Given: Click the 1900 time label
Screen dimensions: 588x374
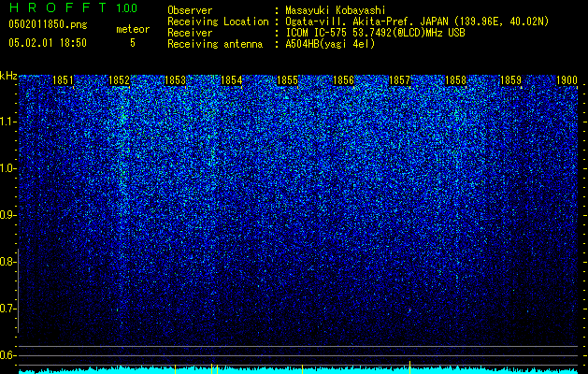Looking at the screenshot, I should coord(566,80).
